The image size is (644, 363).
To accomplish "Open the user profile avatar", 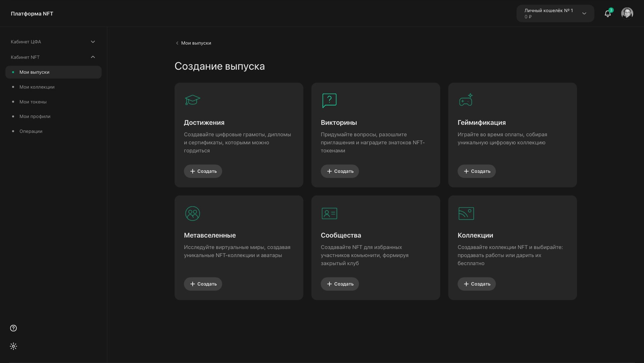I will [x=627, y=13].
